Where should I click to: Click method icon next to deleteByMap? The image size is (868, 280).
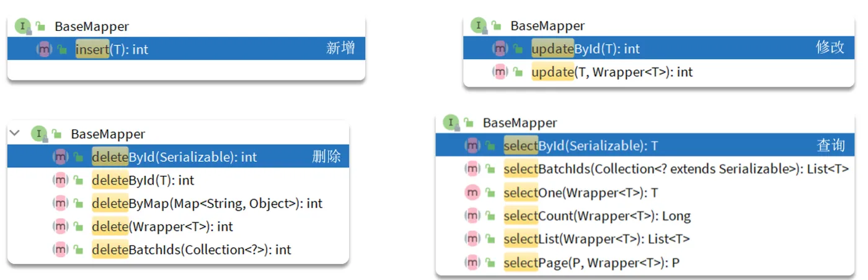60,203
